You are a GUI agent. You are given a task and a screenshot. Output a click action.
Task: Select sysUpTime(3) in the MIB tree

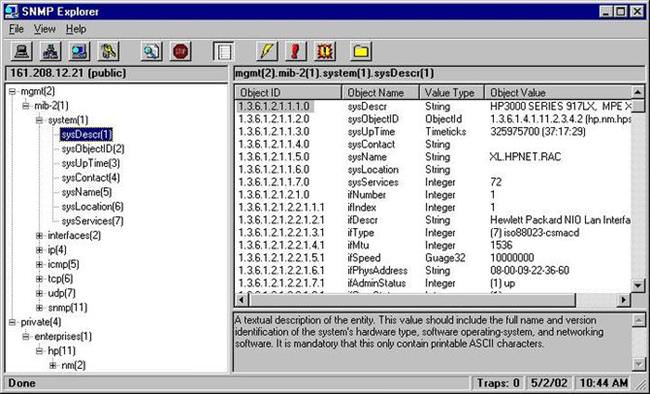pyautogui.click(x=90, y=163)
